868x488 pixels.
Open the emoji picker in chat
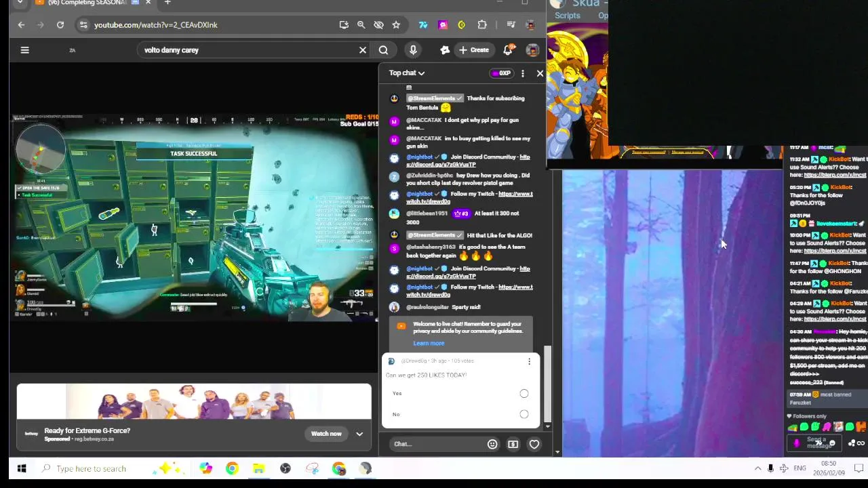(x=492, y=445)
